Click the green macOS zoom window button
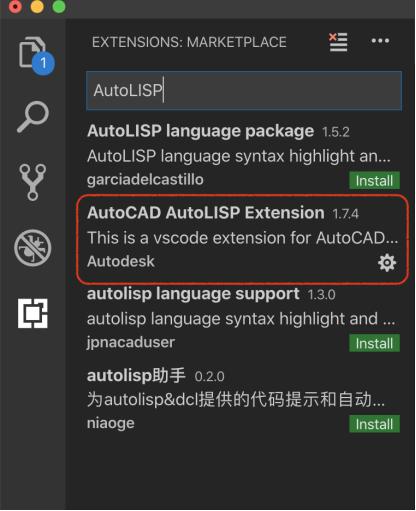This screenshot has width=416, height=511. click(59, 6)
